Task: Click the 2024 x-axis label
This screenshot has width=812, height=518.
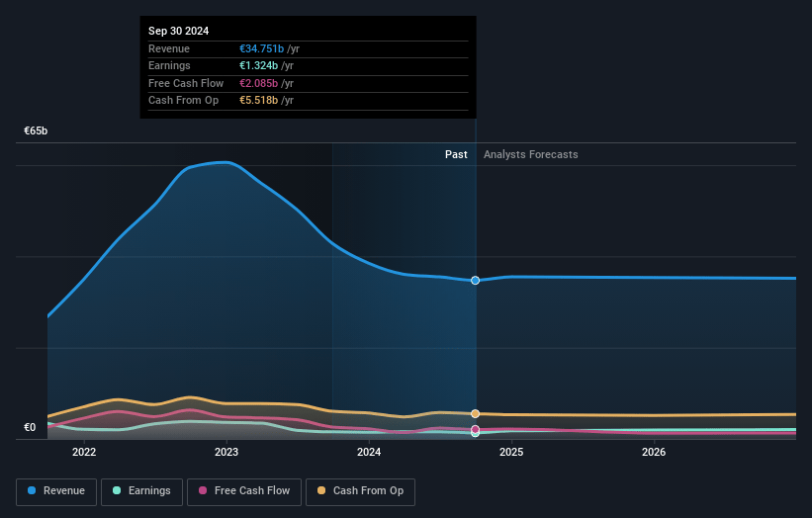Action: pos(369,453)
